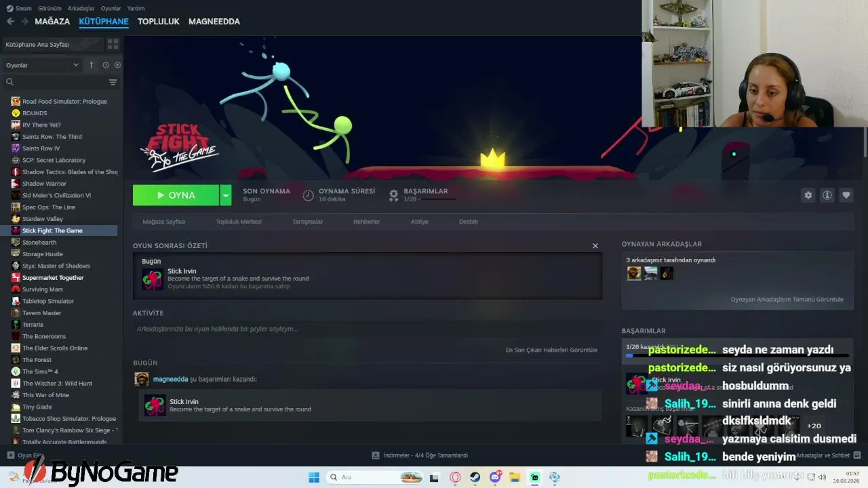
Task: Click Oynayan Arkadaşların Tümünü Görüntüle
Action: (787, 300)
